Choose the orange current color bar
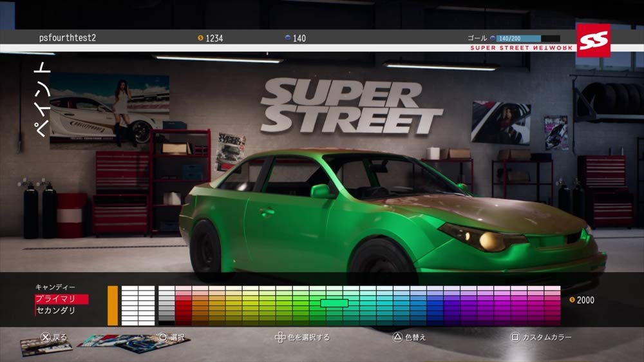This screenshot has width=644, height=362. (113, 305)
